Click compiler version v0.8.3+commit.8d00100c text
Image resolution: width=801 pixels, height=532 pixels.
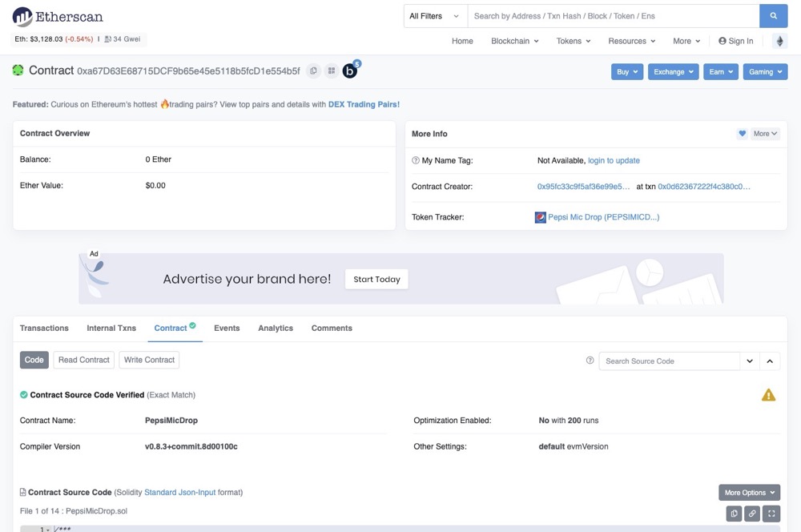pos(191,446)
